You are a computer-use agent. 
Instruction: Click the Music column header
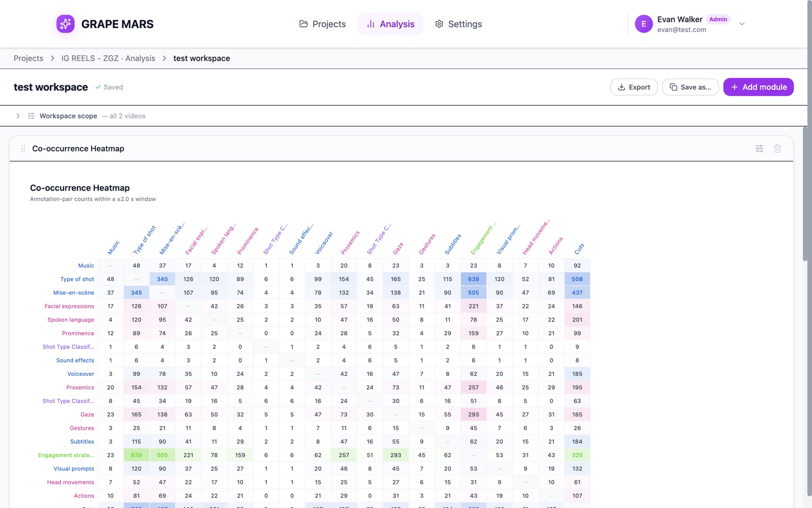114,247
